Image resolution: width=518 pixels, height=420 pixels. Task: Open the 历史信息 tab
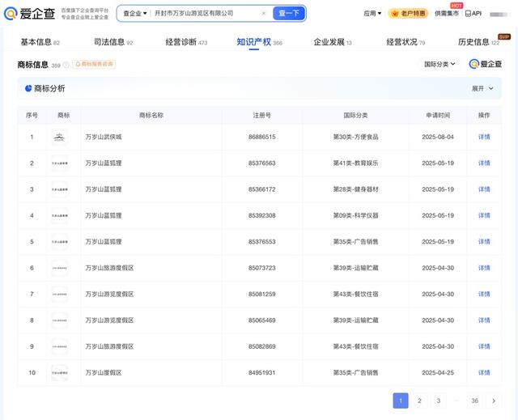[479, 42]
